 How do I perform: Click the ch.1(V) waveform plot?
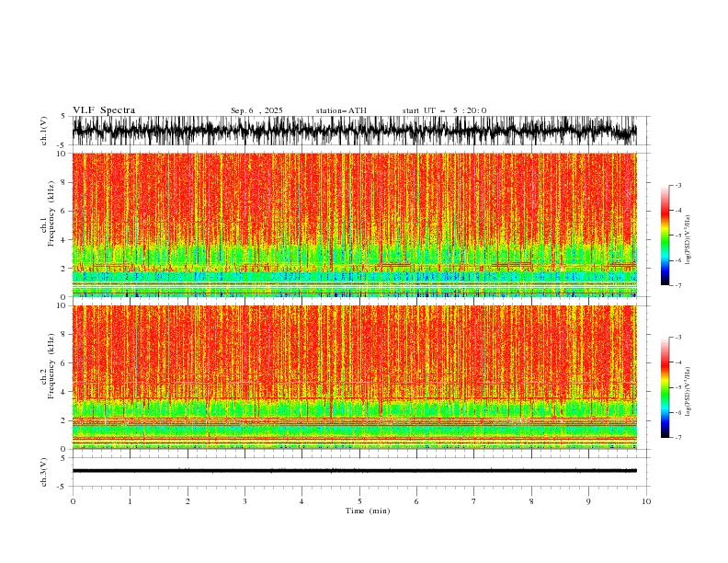pyautogui.click(x=354, y=131)
